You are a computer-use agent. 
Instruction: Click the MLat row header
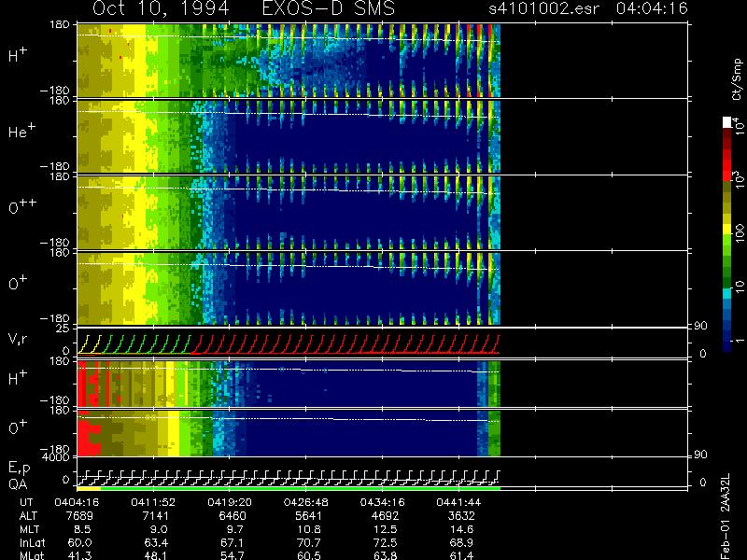click(x=32, y=555)
